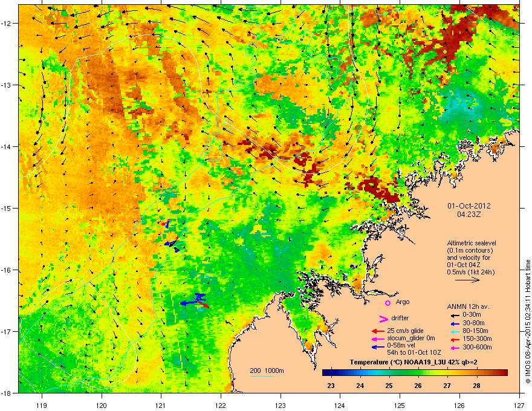Click the cyan 200 1000m isobath line sample

tap(262, 376)
